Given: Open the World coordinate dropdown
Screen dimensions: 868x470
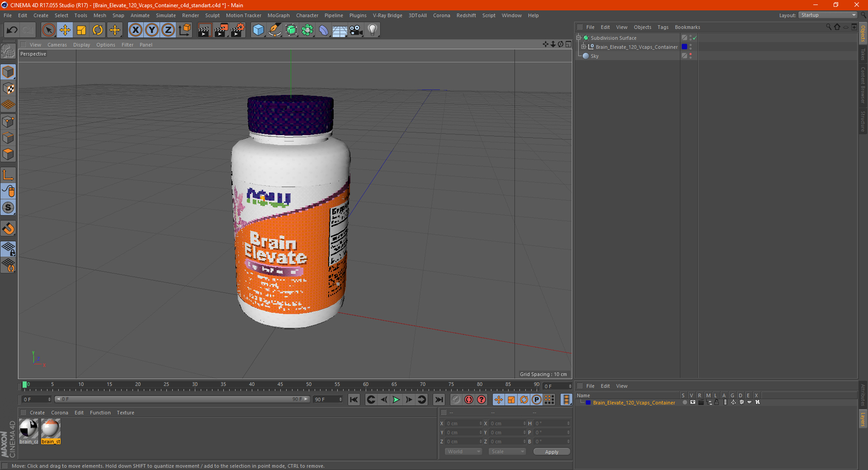Looking at the screenshot, I should tap(463, 451).
